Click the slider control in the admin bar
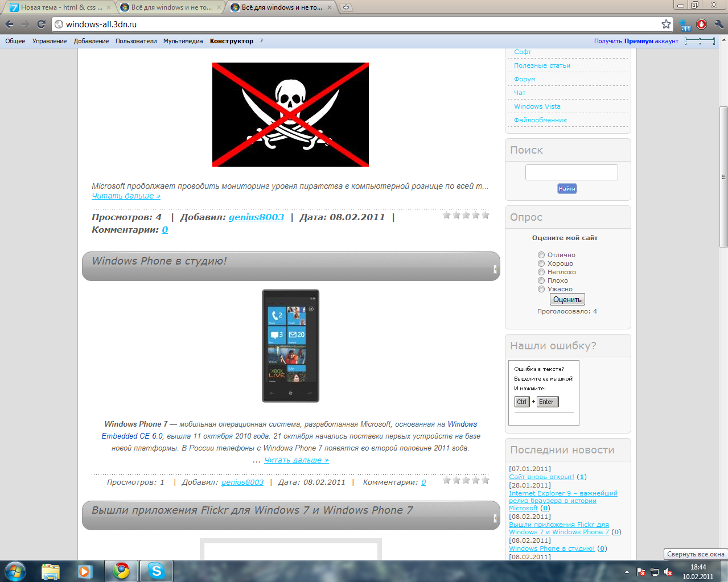This screenshot has width=728, height=582. tap(700, 41)
